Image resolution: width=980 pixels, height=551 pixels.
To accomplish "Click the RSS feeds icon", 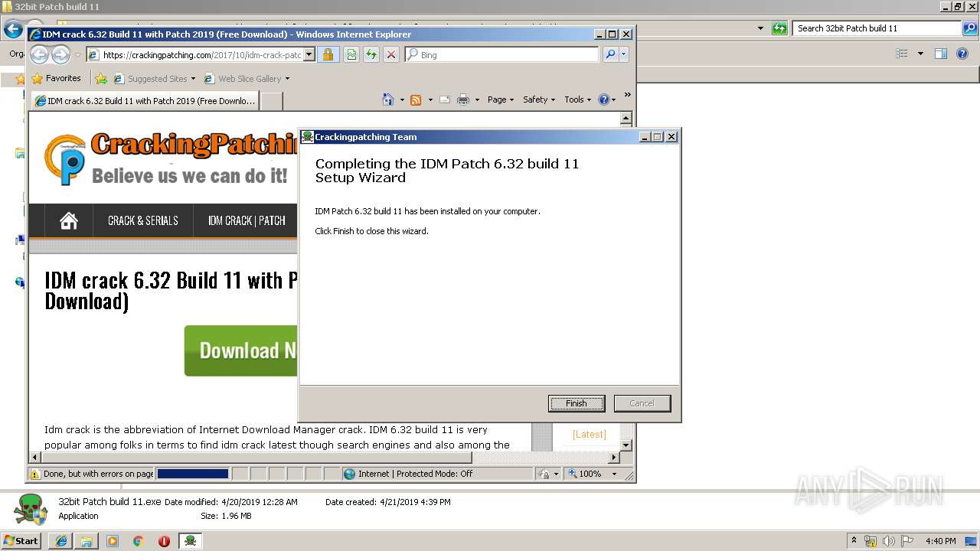I will (x=416, y=99).
